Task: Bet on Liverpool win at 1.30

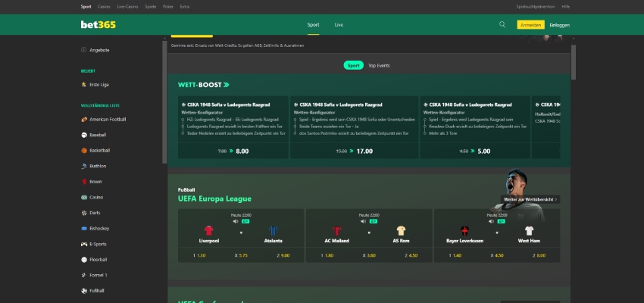Action: click(x=199, y=255)
